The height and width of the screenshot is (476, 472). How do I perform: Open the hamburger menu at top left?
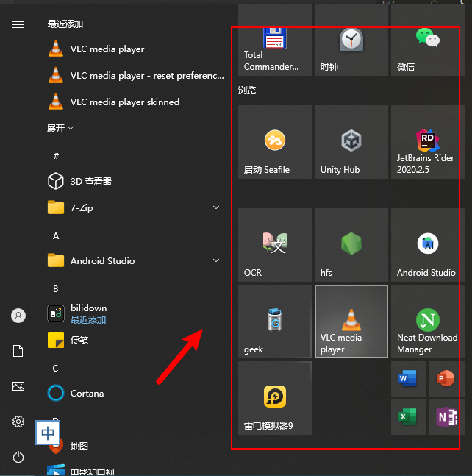(18, 24)
